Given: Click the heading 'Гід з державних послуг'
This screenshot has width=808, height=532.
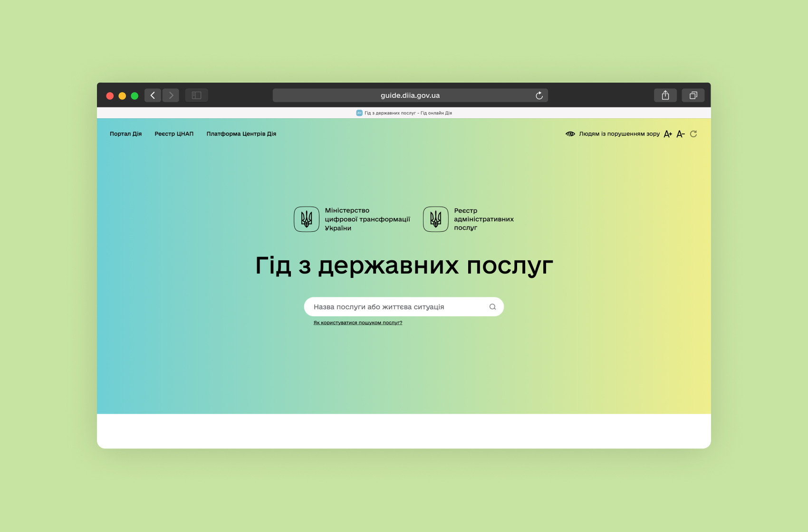Looking at the screenshot, I should (404, 266).
